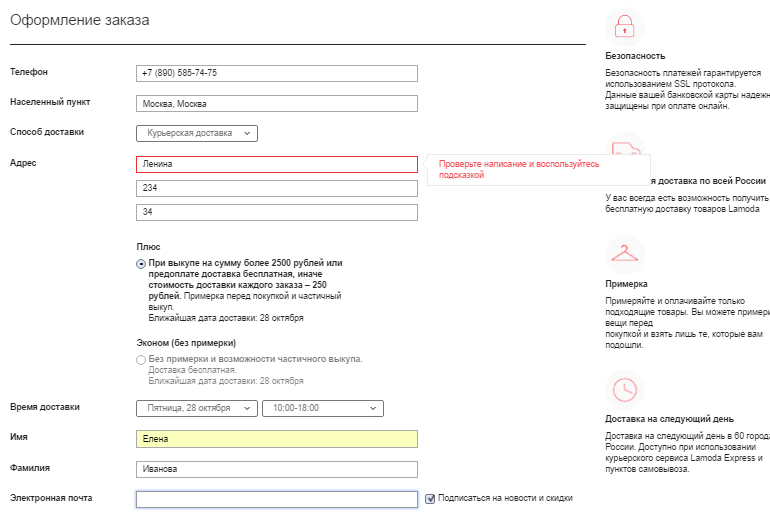
Task: Click the street address field with Ленина
Action: tap(277, 164)
